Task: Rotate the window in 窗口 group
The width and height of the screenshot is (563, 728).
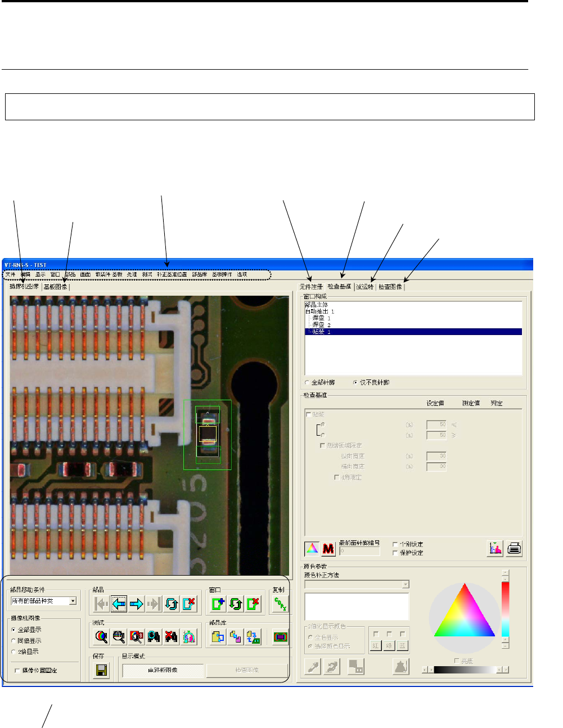Action: 236,604
